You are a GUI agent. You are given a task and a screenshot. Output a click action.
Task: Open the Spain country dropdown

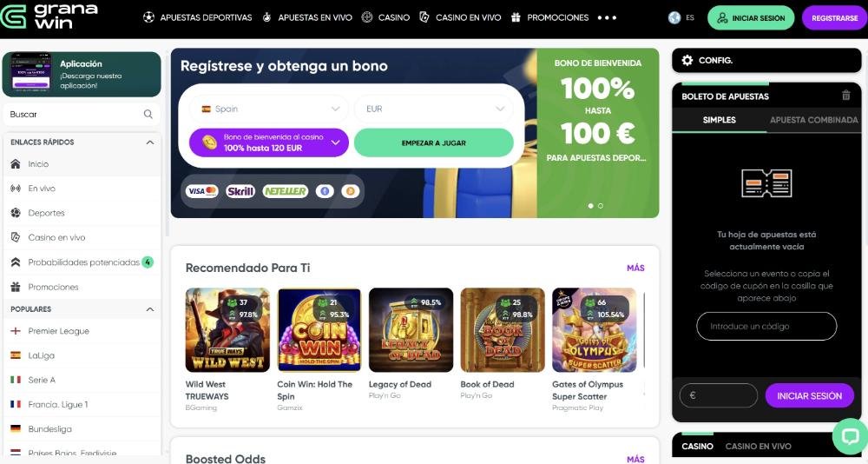pyautogui.click(x=270, y=109)
